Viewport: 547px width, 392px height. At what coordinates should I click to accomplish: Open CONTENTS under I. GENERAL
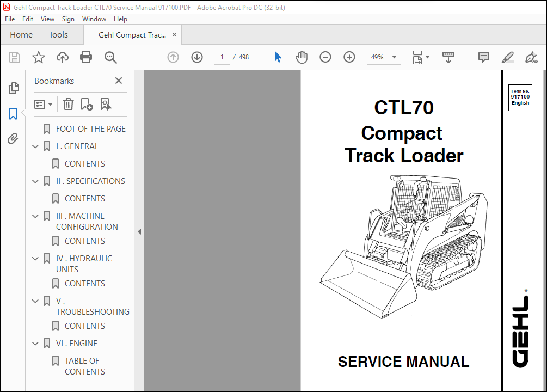click(85, 164)
